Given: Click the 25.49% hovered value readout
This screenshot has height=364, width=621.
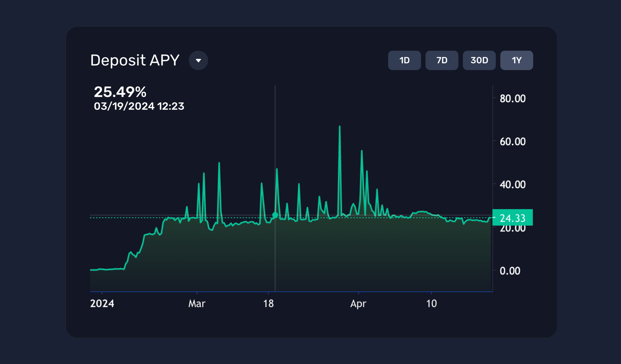Looking at the screenshot, I should (120, 92).
